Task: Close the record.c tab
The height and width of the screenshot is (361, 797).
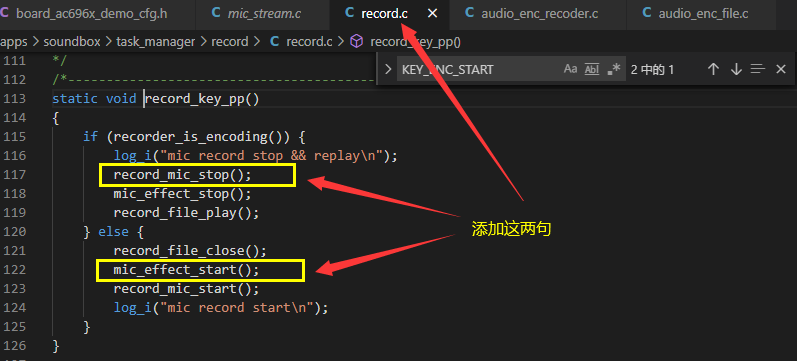Action: (433, 14)
